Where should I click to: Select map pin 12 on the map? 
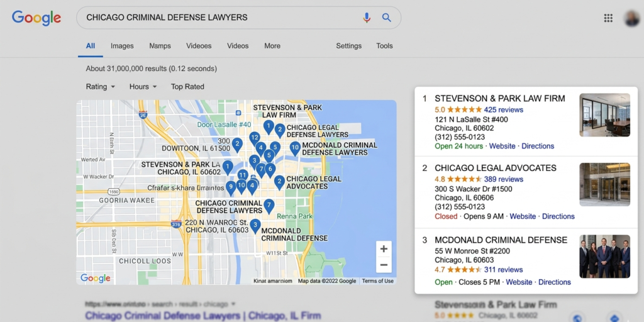pos(255,139)
